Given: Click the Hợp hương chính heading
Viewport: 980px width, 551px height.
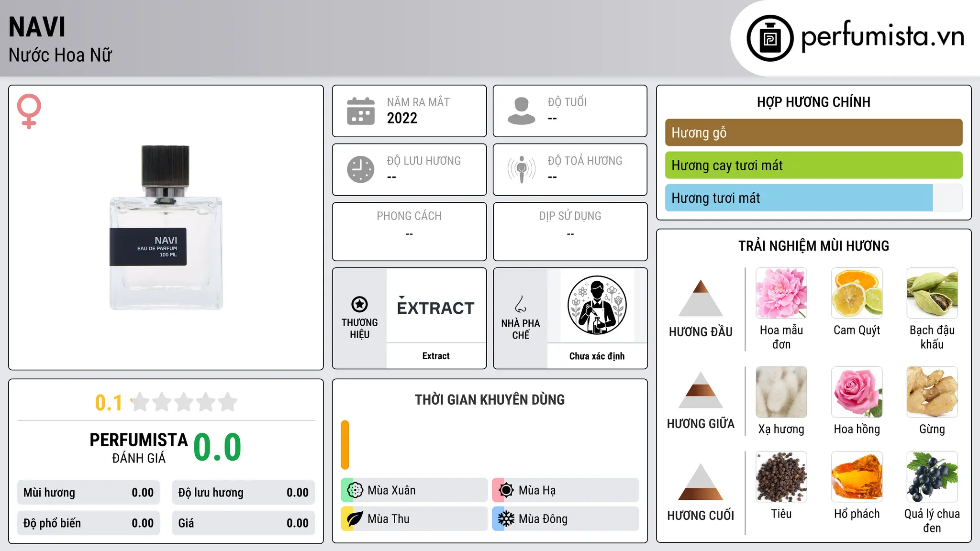Looking at the screenshot, I should pos(813,102).
